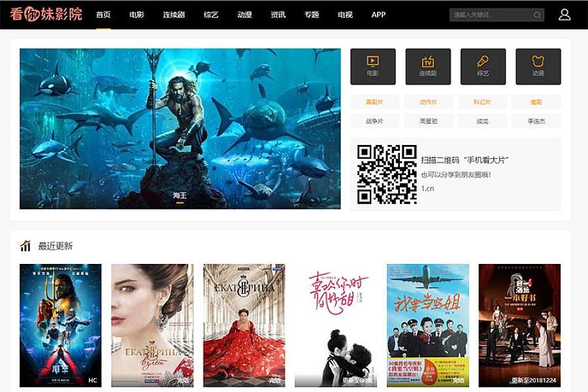Open the 电影 category tile with play-screen icon
The height and width of the screenshot is (392, 588).
(x=373, y=67)
